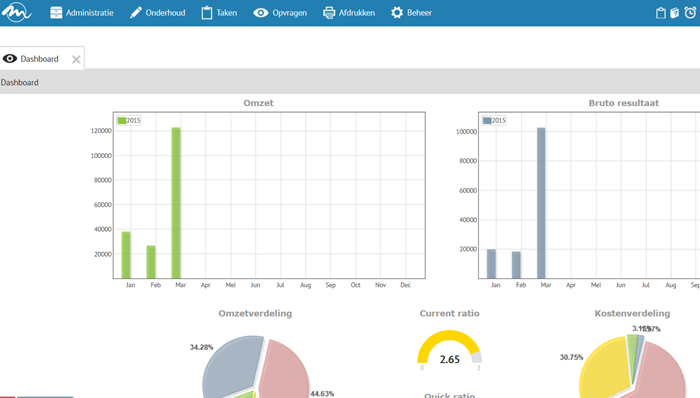Click the Dec month label in Omzet
This screenshot has width=700, height=398.
[405, 285]
